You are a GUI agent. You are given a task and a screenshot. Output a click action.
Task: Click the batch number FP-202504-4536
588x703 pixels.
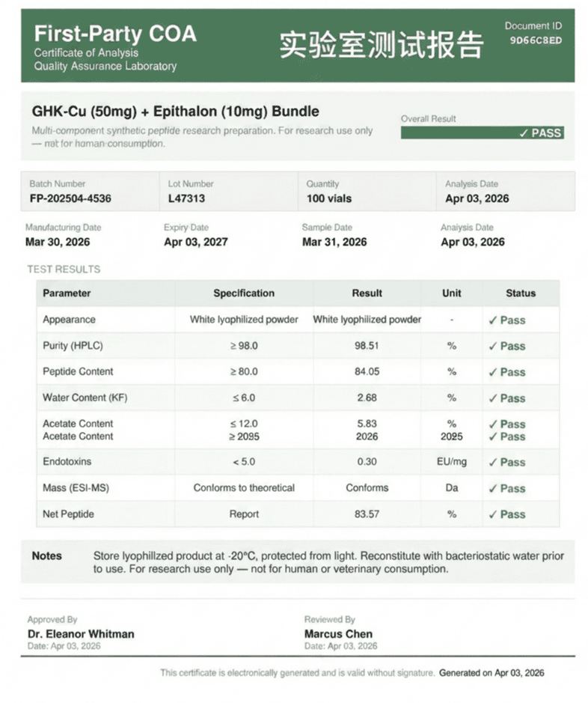pyautogui.click(x=70, y=198)
